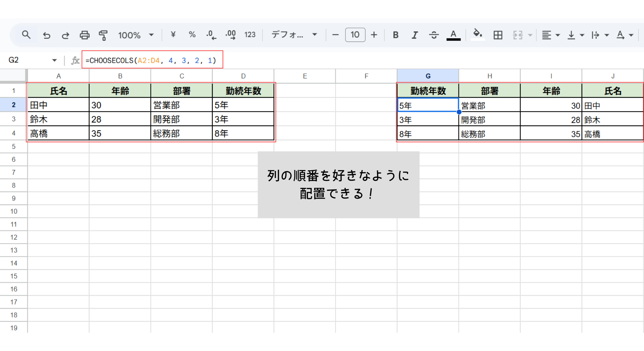Format as yen currency

click(x=173, y=34)
